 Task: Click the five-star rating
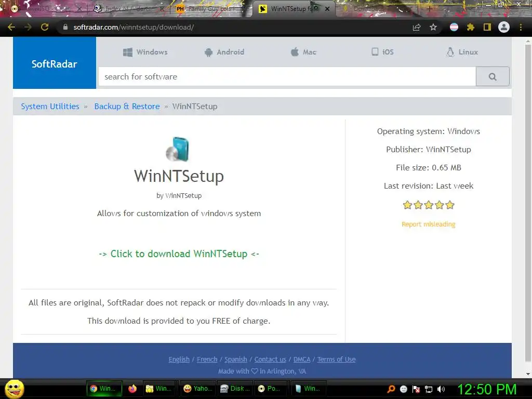point(429,205)
